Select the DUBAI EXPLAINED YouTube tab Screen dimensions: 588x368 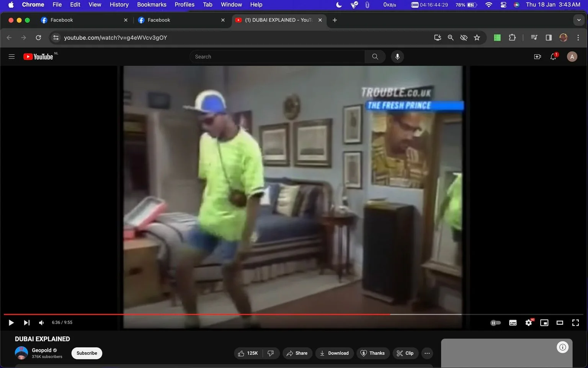(279, 20)
